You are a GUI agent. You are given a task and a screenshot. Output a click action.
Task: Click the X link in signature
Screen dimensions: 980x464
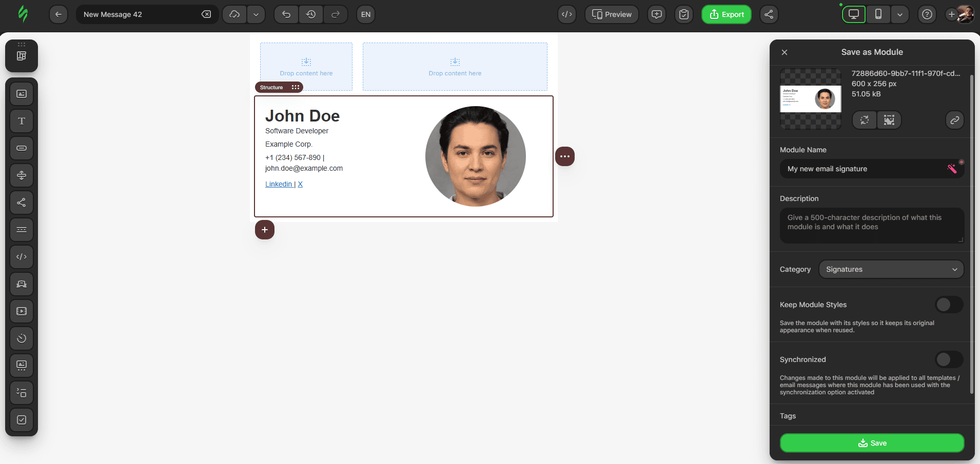(300, 184)
